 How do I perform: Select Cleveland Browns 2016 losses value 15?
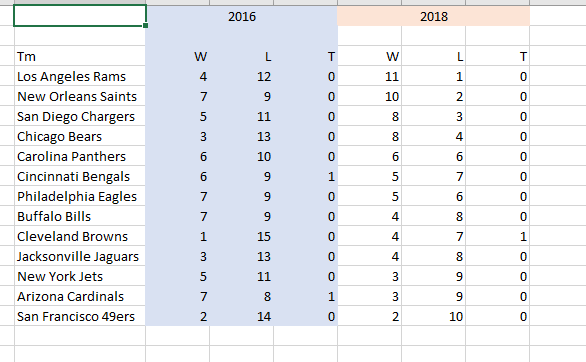pos(241,236)
